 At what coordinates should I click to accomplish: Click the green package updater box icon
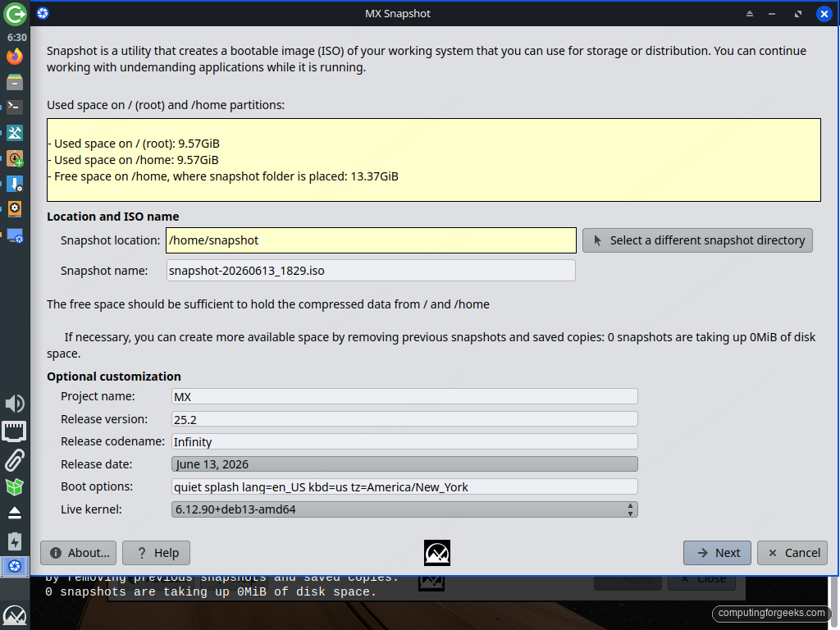tap(15, 486)
